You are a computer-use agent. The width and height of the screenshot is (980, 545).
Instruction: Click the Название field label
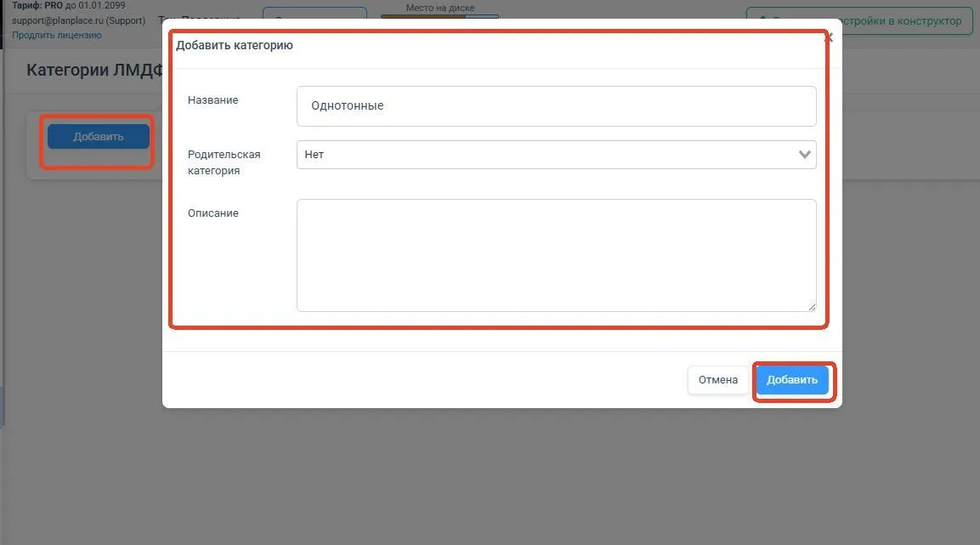point(212,100)
